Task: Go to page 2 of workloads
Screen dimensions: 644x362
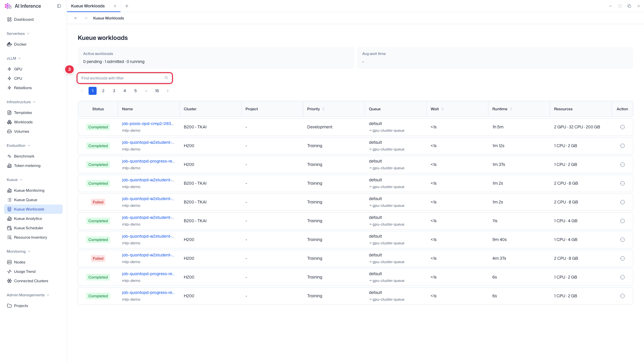Action: coord(103,91)
